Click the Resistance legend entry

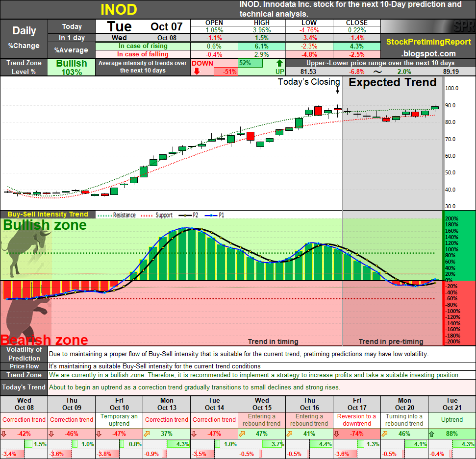[117, 215]
